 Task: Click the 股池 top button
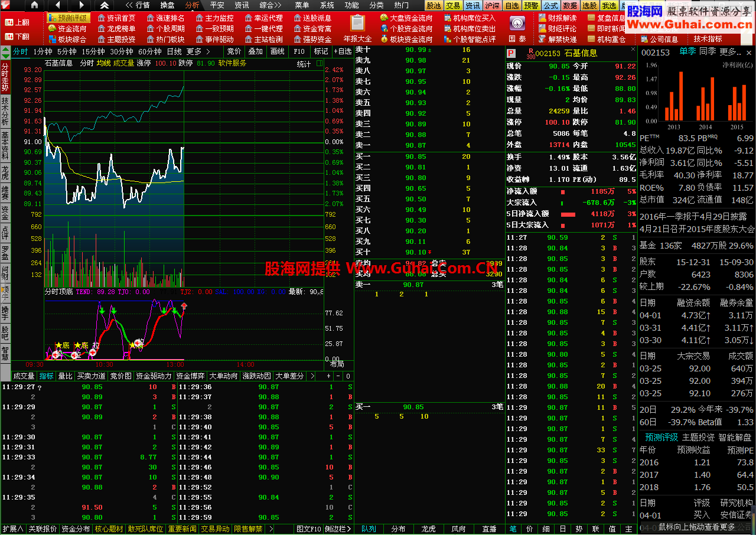(434, 5)
